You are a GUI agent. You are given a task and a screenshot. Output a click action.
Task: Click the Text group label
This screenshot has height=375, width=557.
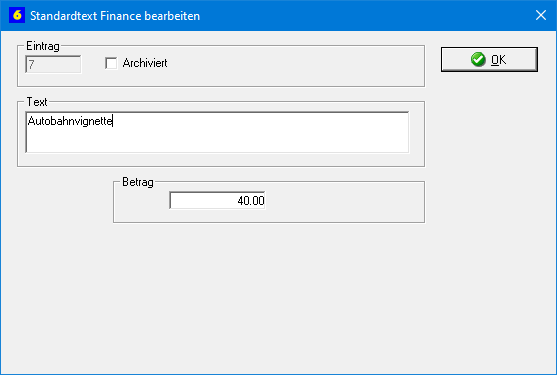click(x=37, y=102)
